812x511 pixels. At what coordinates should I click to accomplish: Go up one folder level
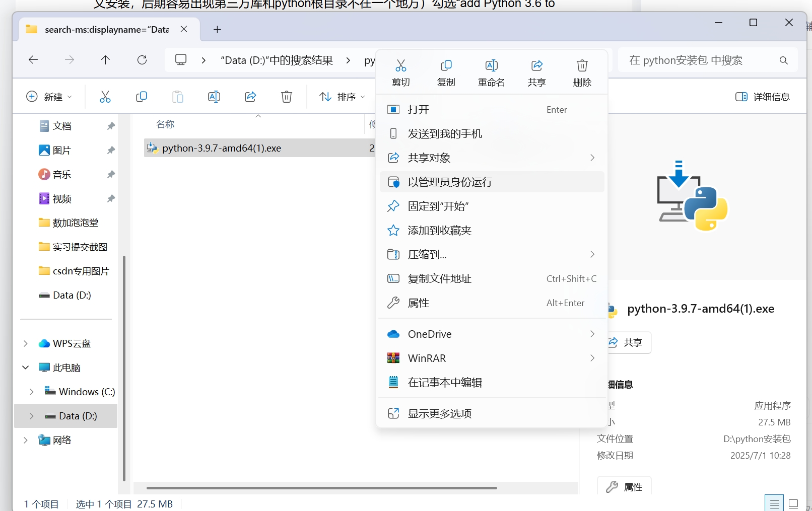pos(105,60)
